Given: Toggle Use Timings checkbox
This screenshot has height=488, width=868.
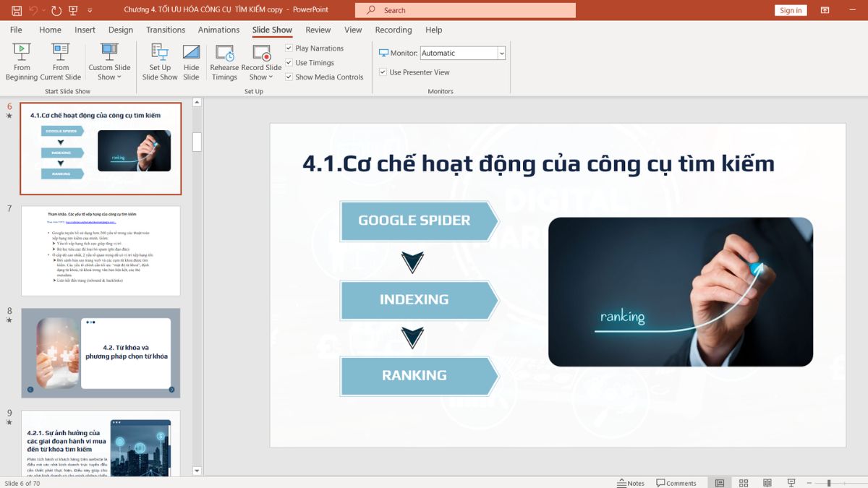Looking at the screenshot, I should tap(289, 63).
